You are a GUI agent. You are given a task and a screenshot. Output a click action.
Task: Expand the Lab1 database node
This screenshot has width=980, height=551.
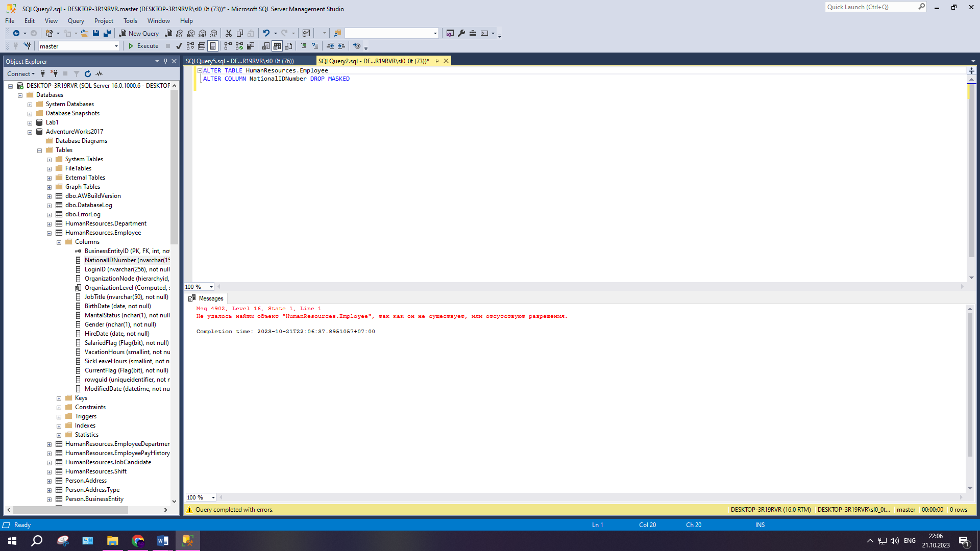click(x=30, y=123)
